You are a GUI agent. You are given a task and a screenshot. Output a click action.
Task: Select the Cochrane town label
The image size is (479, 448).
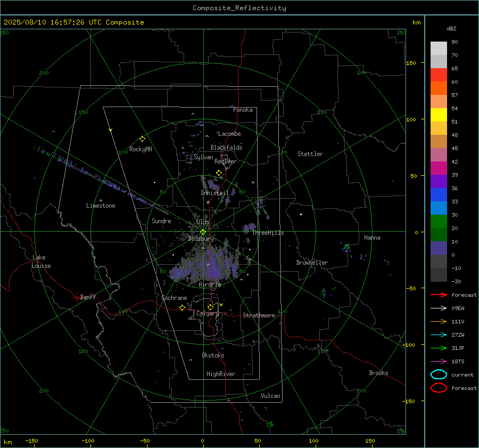coord(174,298)
